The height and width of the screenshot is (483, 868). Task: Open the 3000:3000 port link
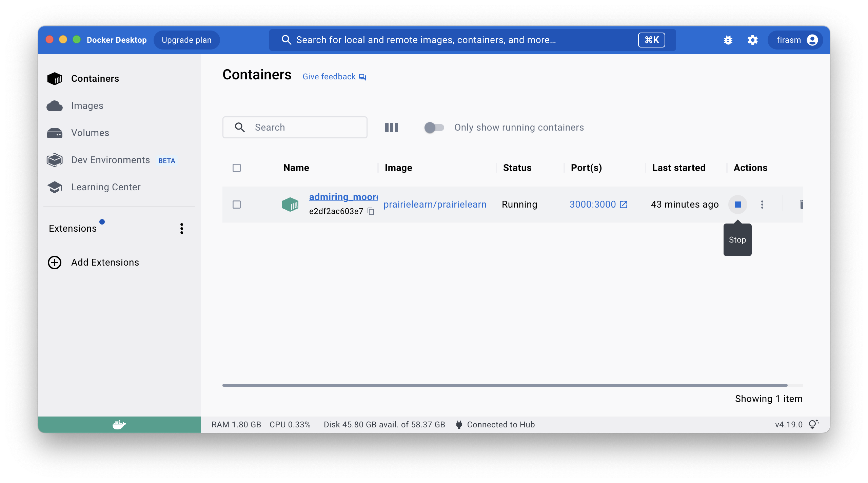pos(593,205)
